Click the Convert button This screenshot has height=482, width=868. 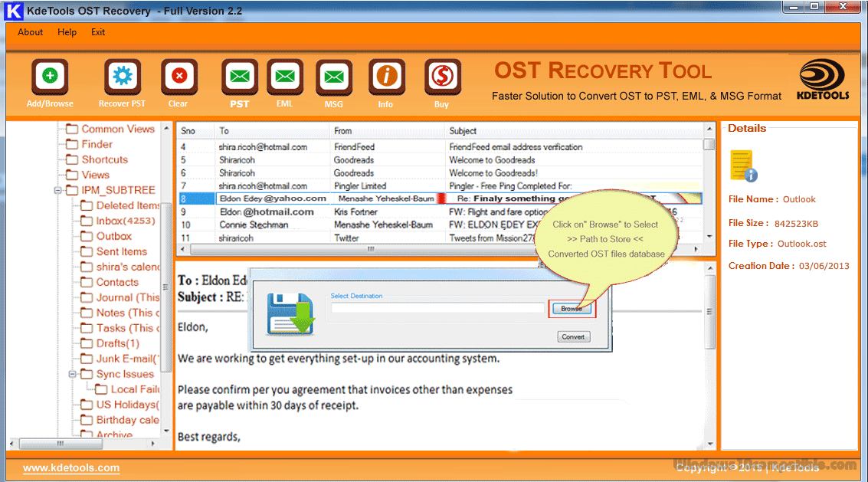coord(573,337)
